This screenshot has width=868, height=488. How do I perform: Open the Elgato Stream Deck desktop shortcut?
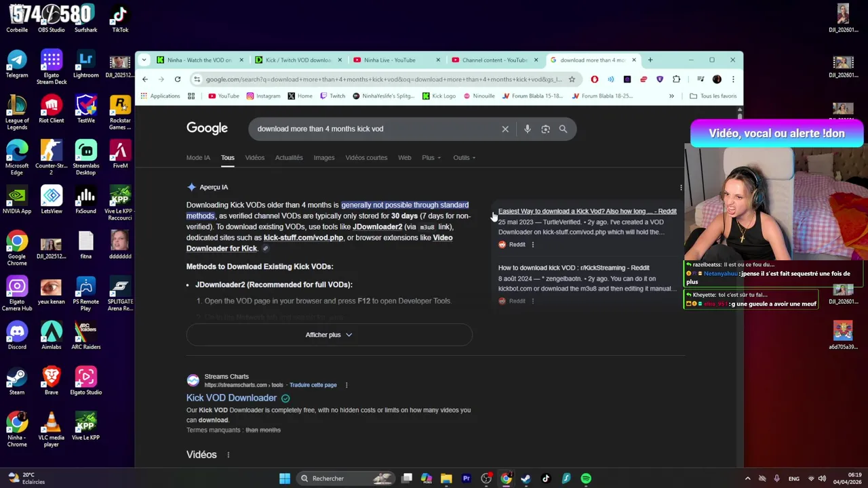tap(52, 67)
